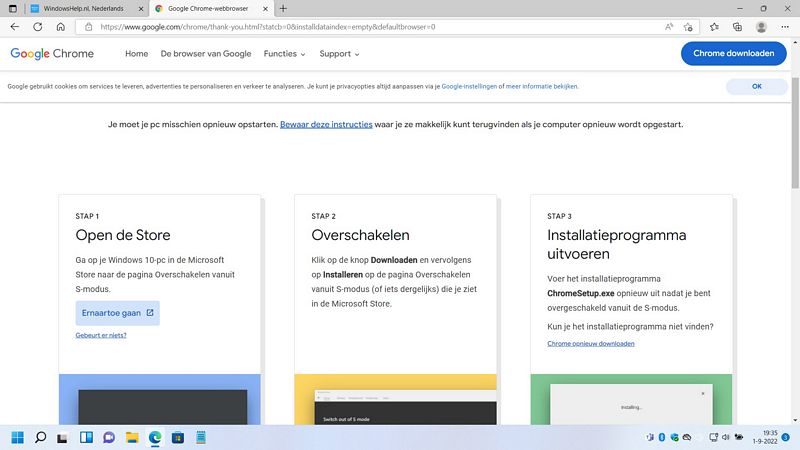800x450 pixels.
Task: Accept cookies with the OK button
Action: [x=757, y=87]
